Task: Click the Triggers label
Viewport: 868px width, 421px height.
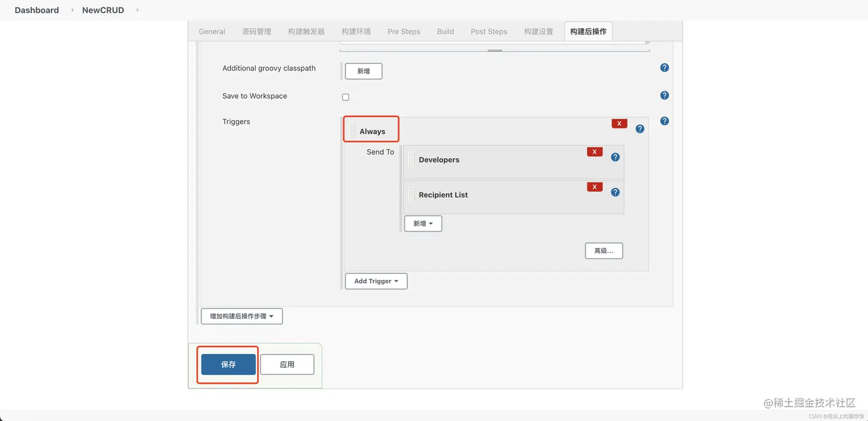Action: (237, 122)
